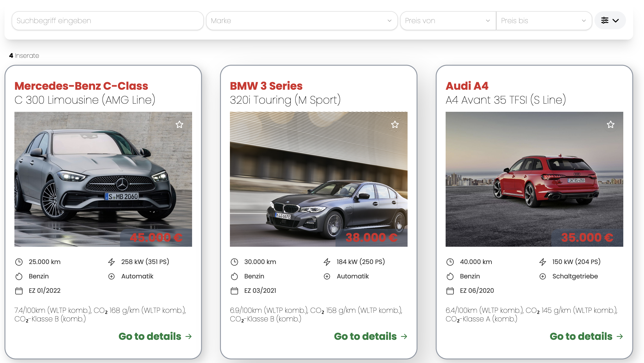Click the C 300 Limousine (AMG Line) subtitle
The image size is (644, 363).
(x=85, y=100)
